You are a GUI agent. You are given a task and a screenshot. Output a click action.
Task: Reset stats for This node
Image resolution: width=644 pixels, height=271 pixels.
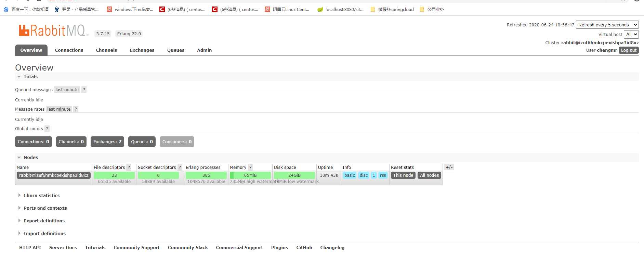[x=403, y=175]
